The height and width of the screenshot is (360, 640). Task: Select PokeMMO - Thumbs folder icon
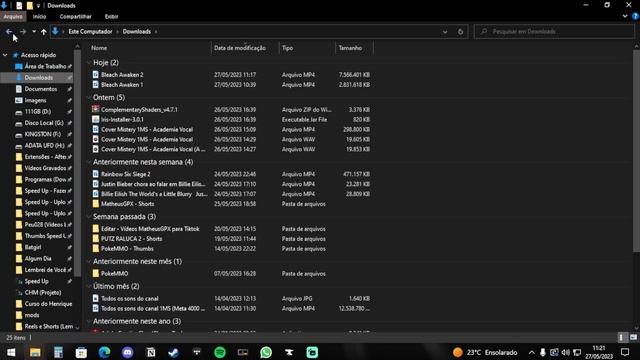pos(96,248)
